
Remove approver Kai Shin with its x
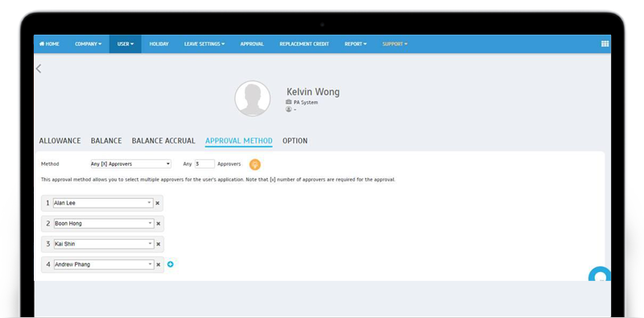158,244
